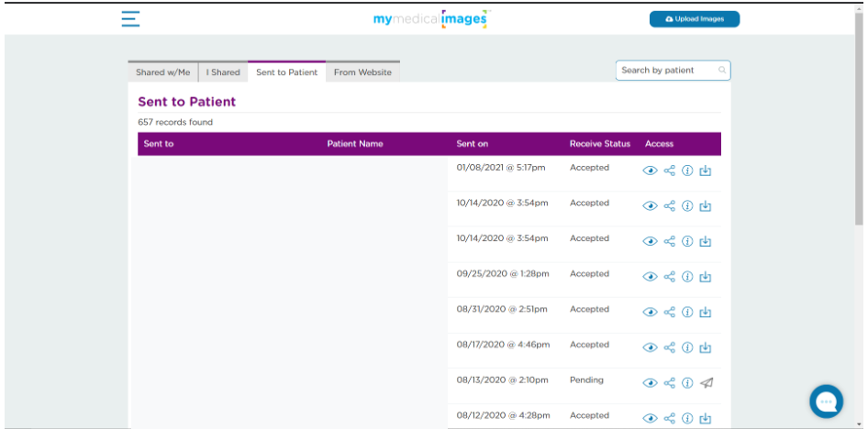Download the 08/12/2020 4:28pm record

click(x=706, y=419)
